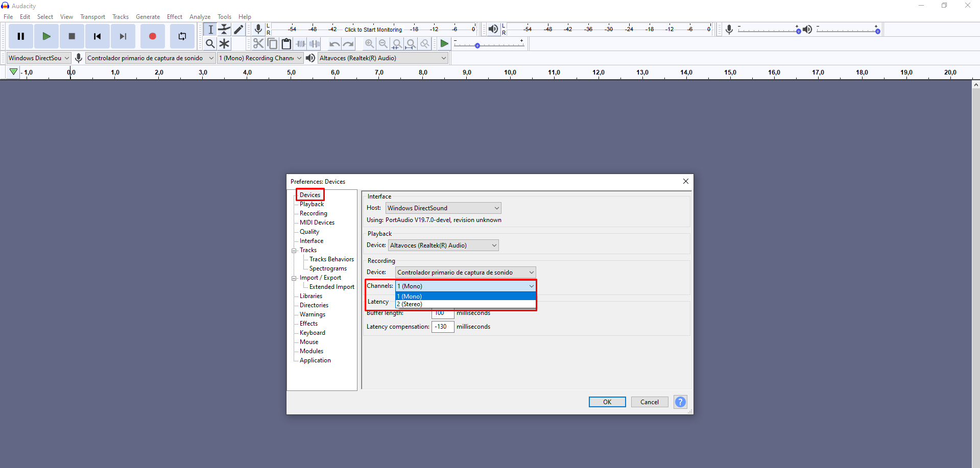This screenshot has height=468, width=980.
Task: Click the Play-at-speed green icon
Action: (x=444, y=44)
